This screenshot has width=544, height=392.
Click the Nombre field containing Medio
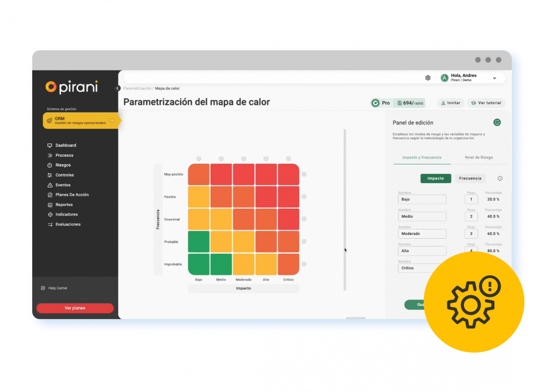pos(422,216)
